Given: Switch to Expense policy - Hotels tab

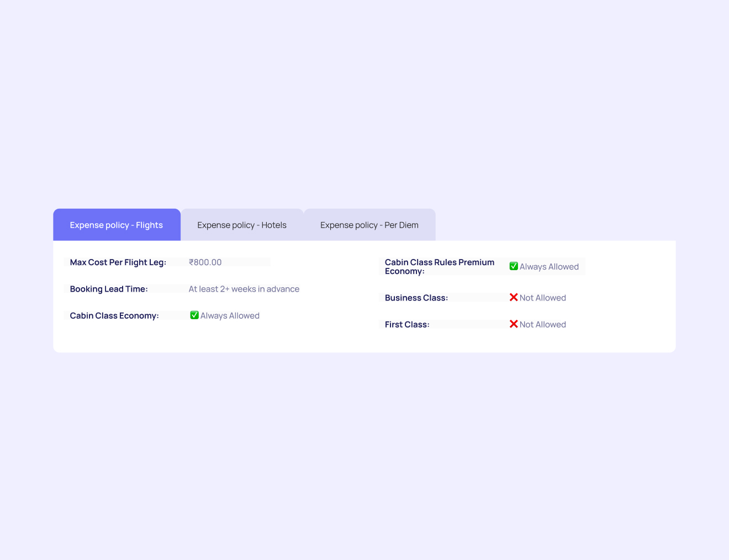Looking at the screenshot, I should click(242, 225).
